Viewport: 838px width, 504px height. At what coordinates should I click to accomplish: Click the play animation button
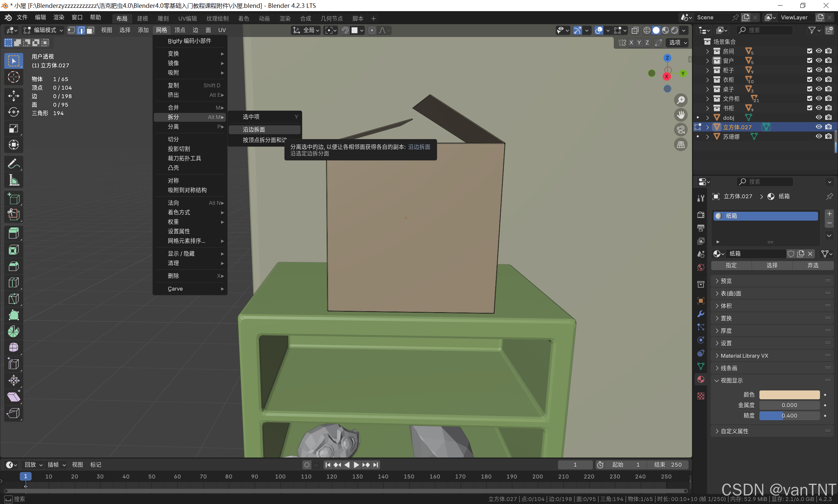click(356, 465)
